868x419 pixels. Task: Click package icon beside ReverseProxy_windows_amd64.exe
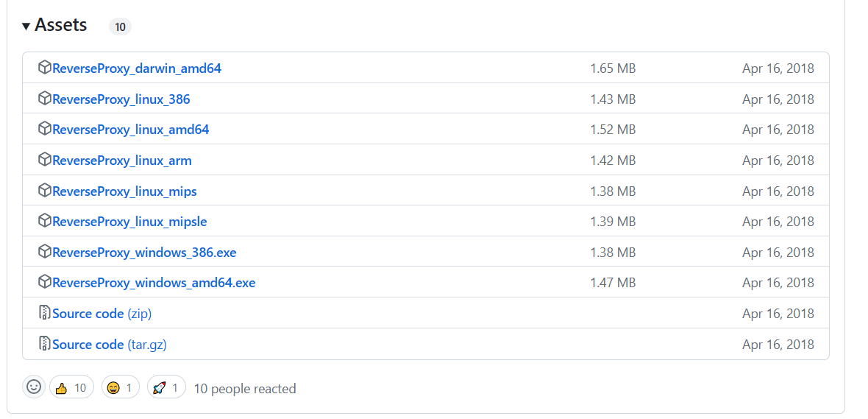pos(45,282)
